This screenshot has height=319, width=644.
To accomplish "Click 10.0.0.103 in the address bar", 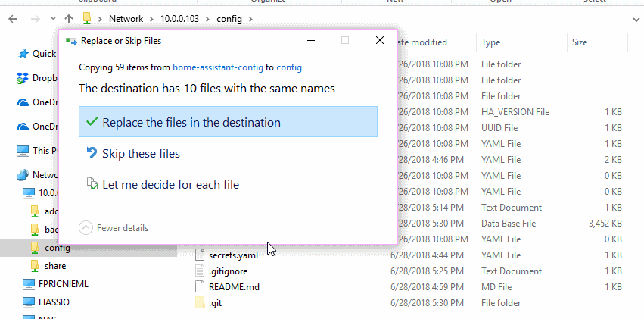I will coord(182,19).
